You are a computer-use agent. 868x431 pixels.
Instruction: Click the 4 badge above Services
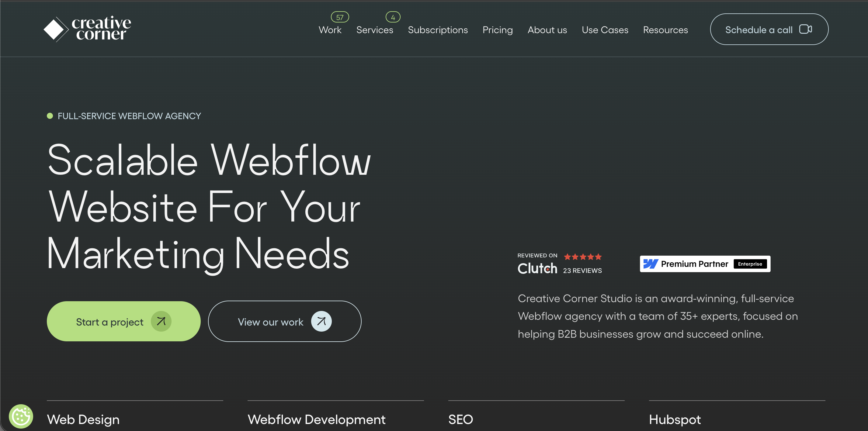click(393, 17)
